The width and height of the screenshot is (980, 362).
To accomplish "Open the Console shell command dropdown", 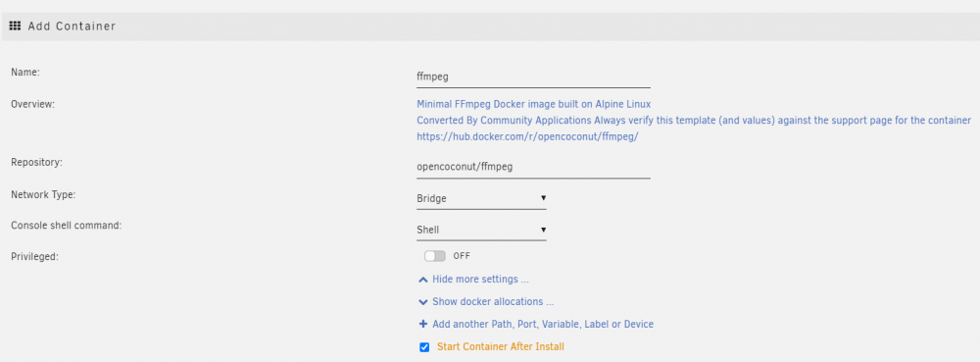I will point(481,230).
